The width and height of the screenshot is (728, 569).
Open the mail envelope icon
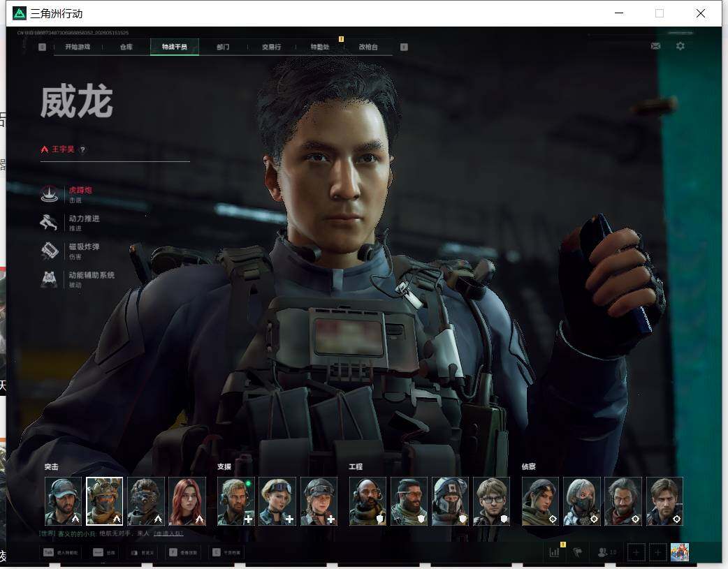655,46
